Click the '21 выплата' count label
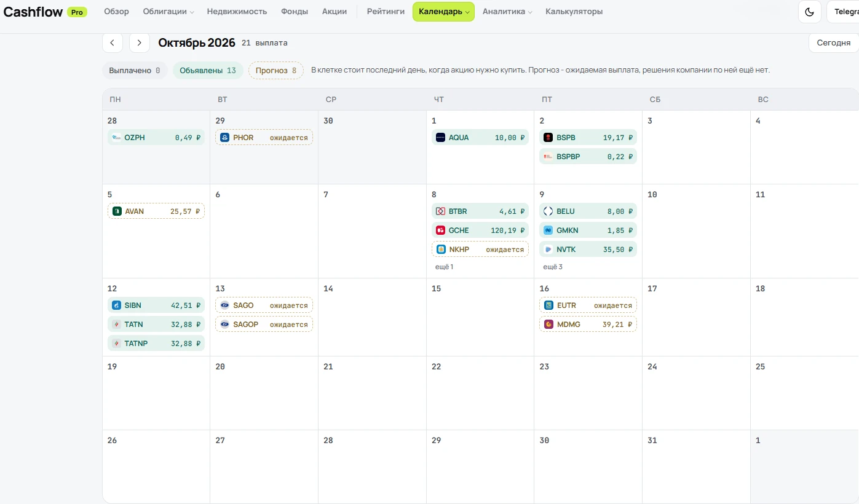859x504 pixels. tap(264, 43)
